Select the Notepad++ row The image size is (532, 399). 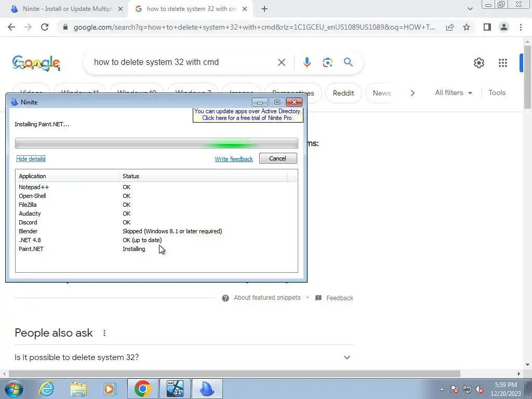(156, 187)
